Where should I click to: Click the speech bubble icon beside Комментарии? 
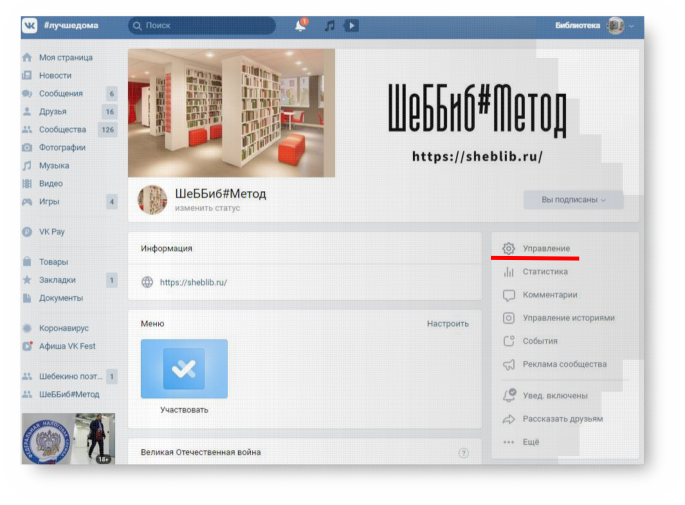click(509, 295)
